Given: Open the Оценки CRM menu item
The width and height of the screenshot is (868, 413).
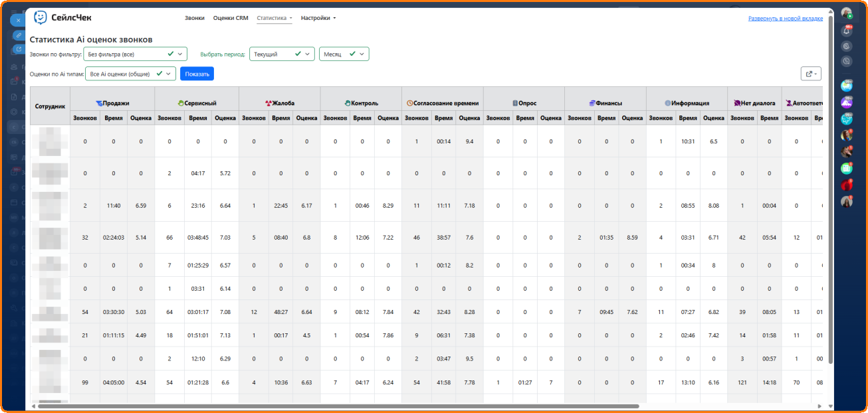Looking at the screenshot, I should point(231,18).
